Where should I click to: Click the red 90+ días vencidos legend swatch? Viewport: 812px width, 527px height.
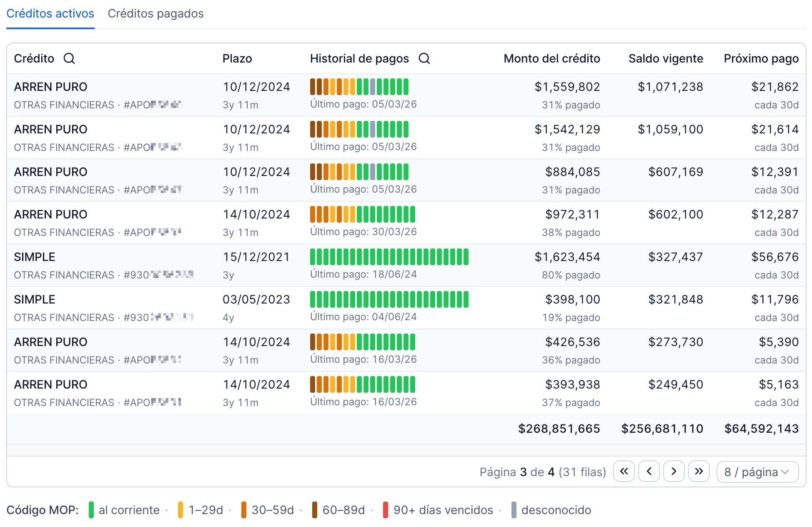386,510
